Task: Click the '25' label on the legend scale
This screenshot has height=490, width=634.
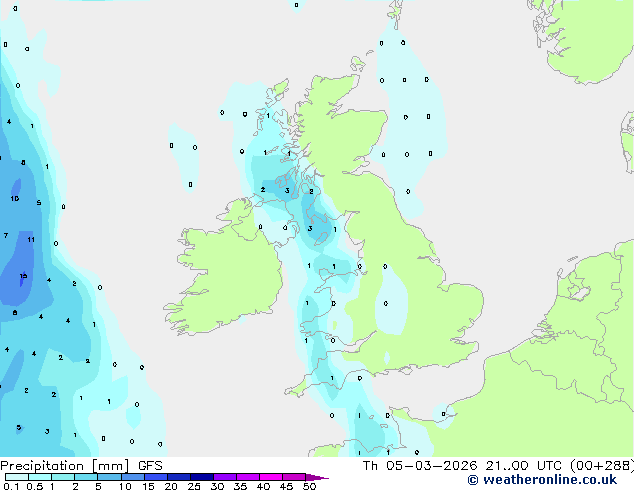Action: tap(194, 486)
